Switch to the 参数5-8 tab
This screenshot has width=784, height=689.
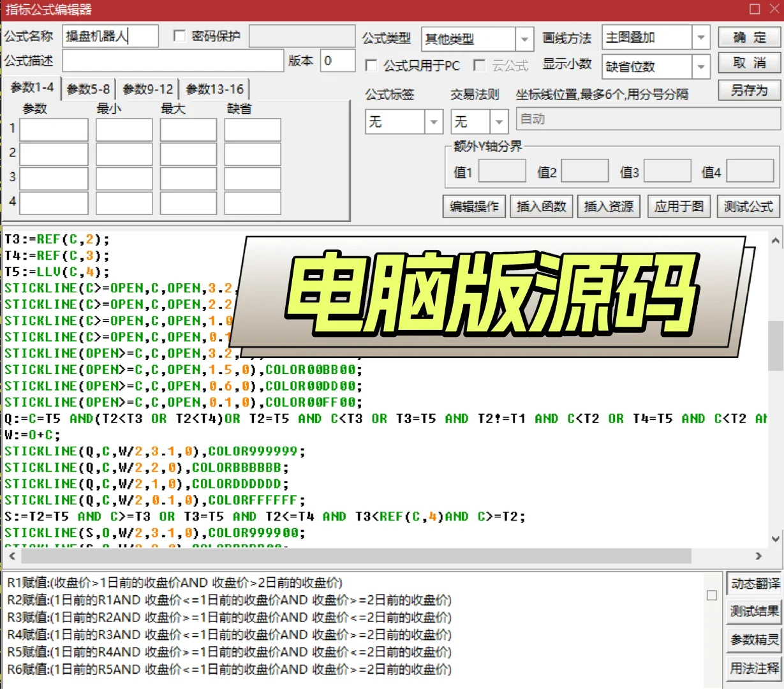click(87, 89)
